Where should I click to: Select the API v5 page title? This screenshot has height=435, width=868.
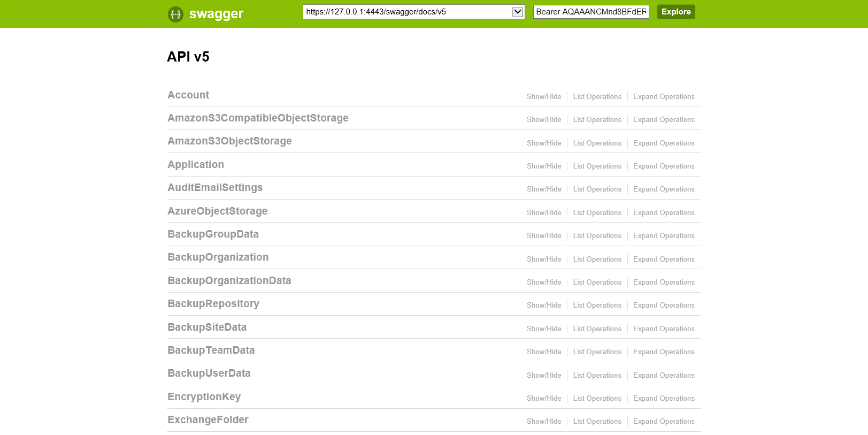tap(188, 57)
